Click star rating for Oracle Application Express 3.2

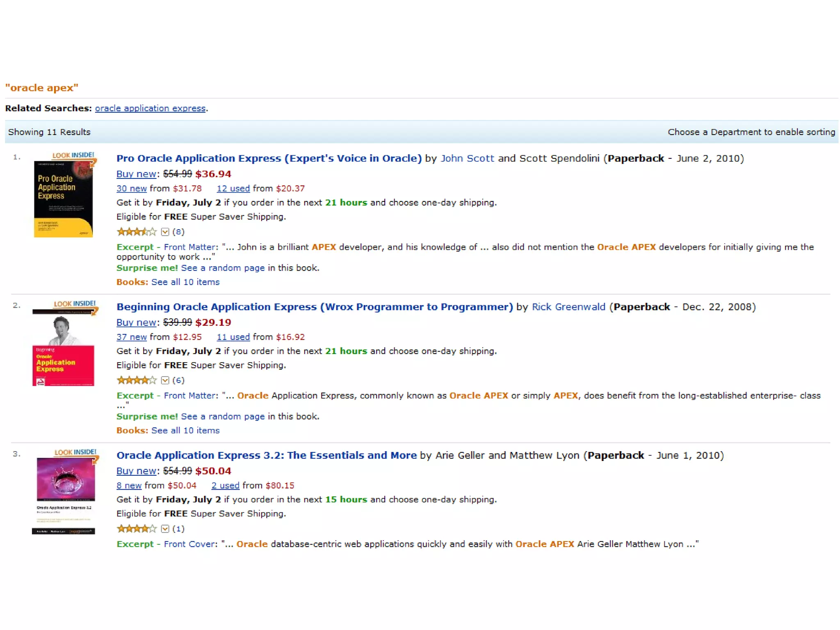(137, 529)
